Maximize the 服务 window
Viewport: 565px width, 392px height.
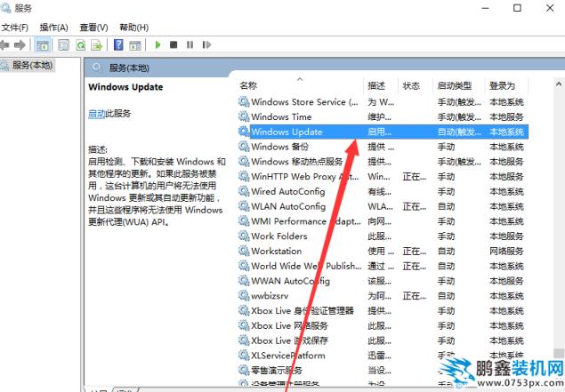click(517, 8)
